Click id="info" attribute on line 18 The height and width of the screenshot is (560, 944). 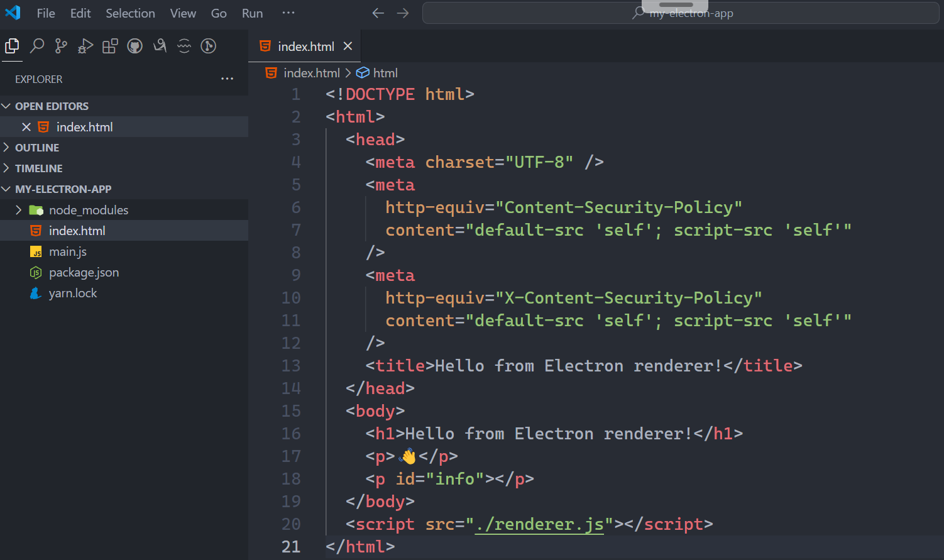point(440,479)
